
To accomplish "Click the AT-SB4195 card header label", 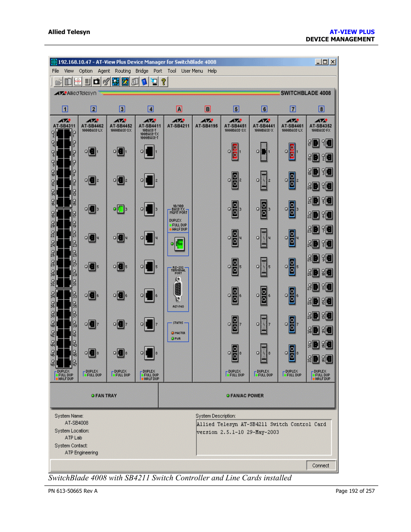I will (206, 126).
